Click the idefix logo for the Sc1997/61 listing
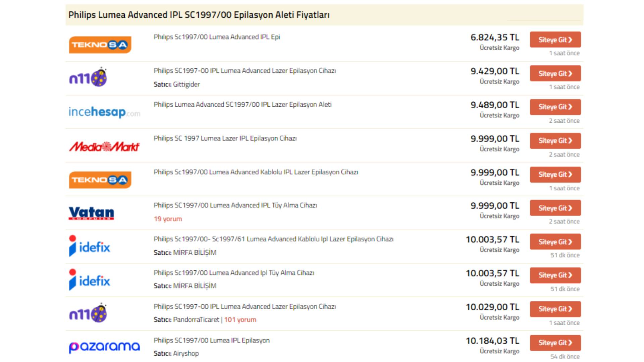 (x=90, y=246)
